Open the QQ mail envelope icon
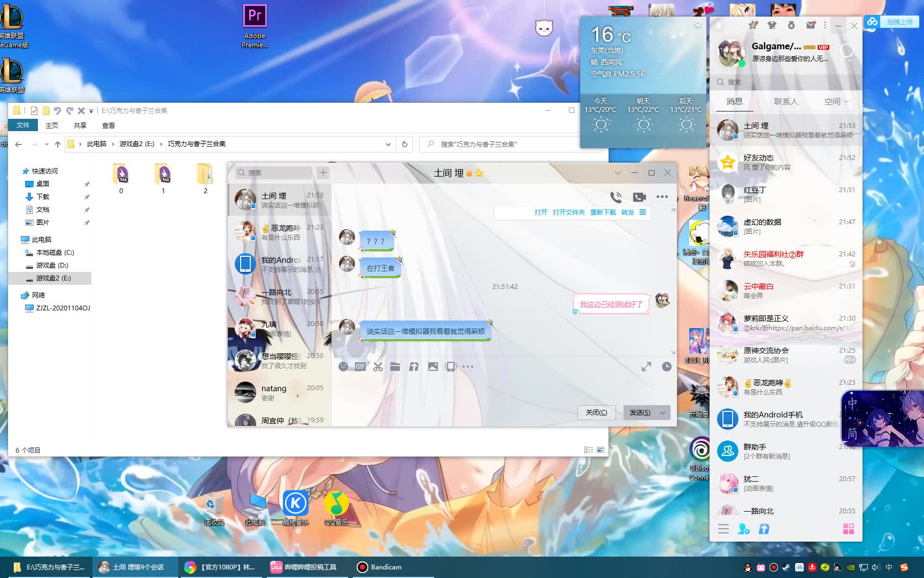924x578 pixels. tap(811, 25)
